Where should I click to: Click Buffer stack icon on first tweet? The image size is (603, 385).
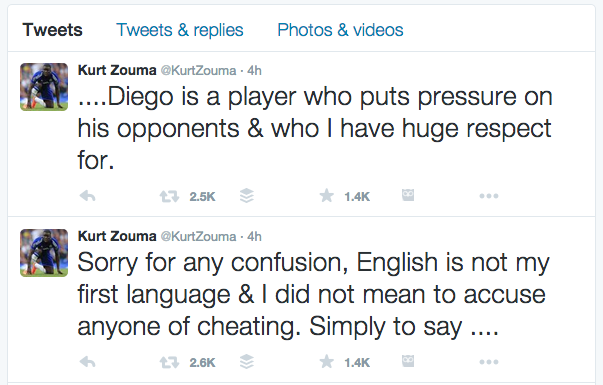247,196
